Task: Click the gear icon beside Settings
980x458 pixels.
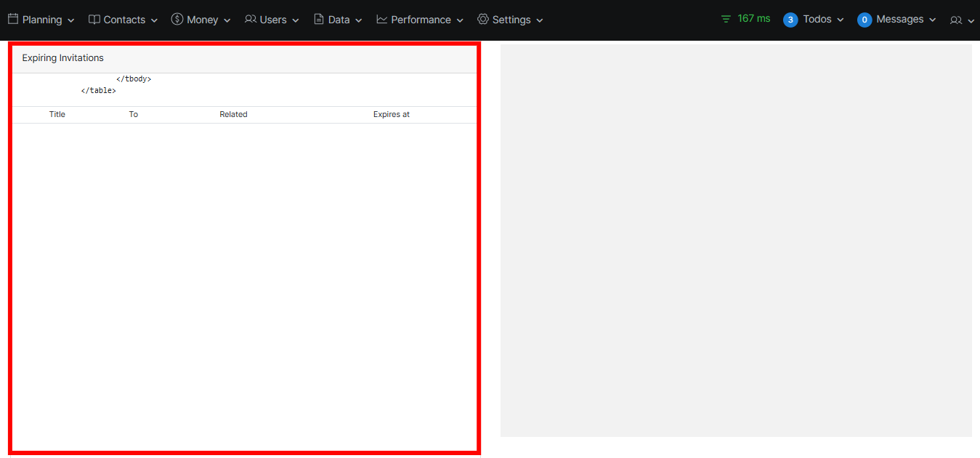Action: [x=483, y=20]
